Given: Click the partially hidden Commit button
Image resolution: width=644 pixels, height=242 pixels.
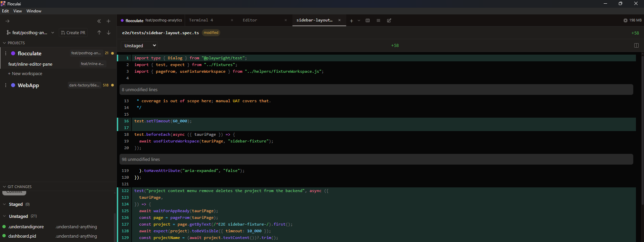Looking at the screenshot, I should click(14, 192).
